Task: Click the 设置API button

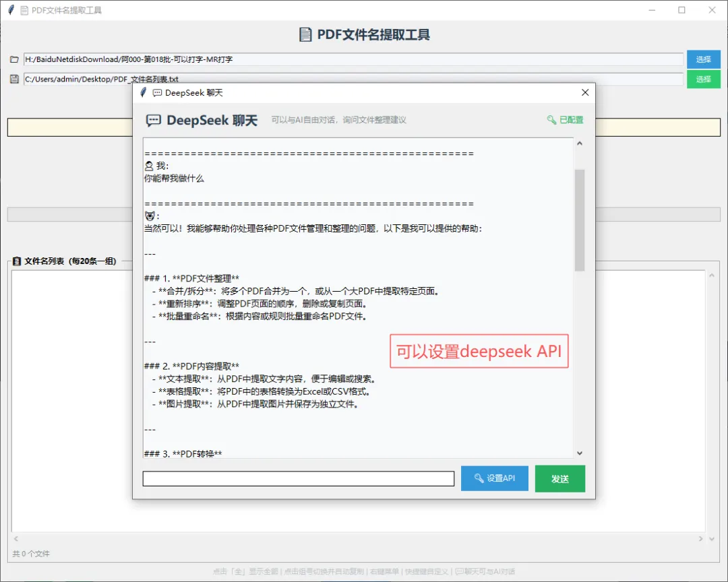Action: (x=495, y=478)
